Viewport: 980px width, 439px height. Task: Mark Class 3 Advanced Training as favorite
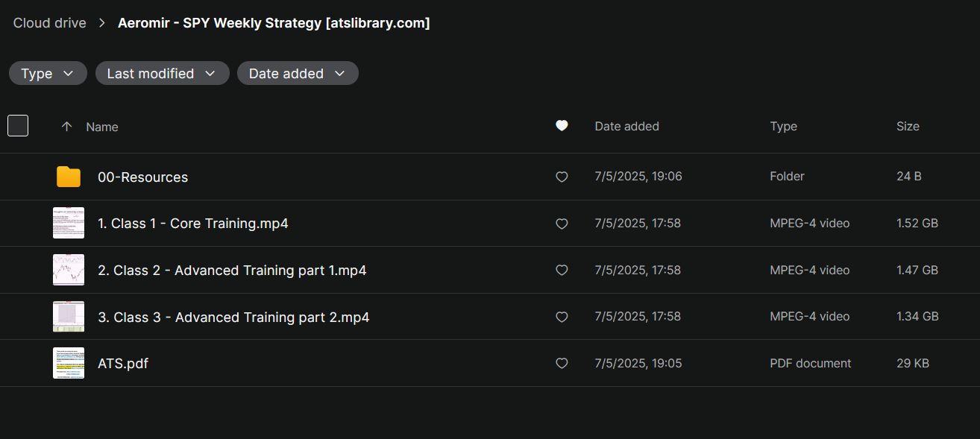point(562,317)
